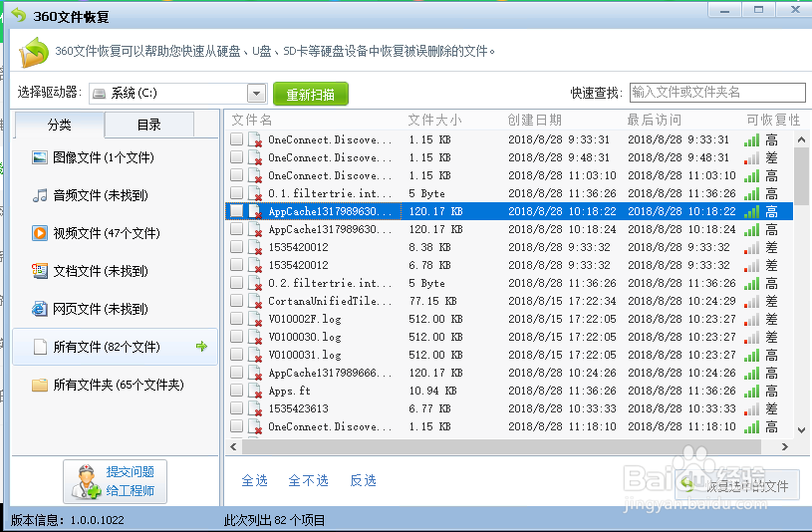Screen dimensions: 812x532
Task: Click signal bars icon for Apps.ft row
Action: tap(751, 392)
